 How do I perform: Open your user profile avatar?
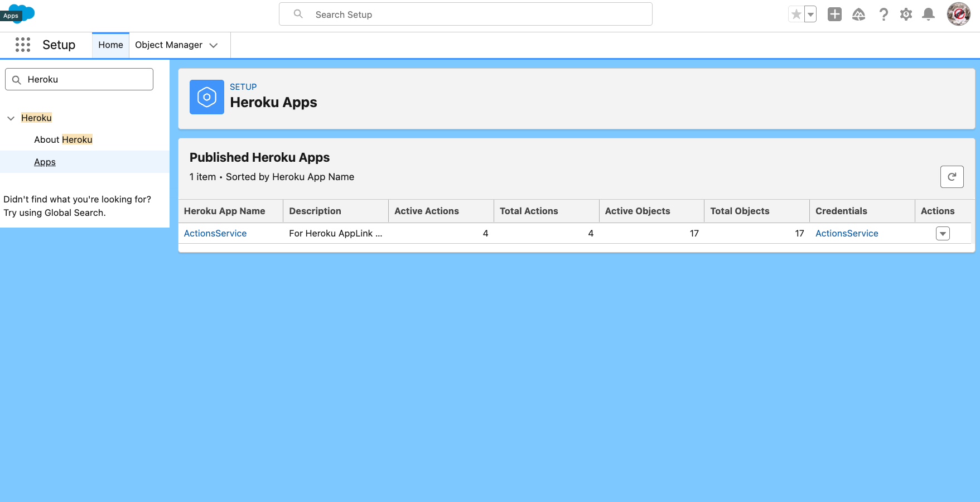[x=958, y=14]
